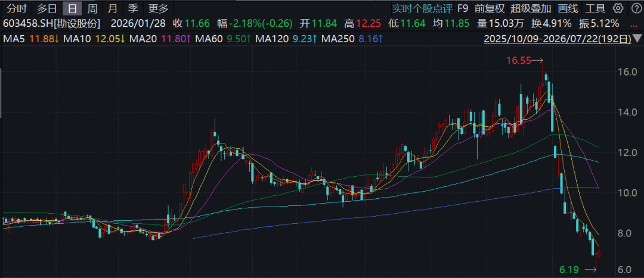Open the 更多 more periods menu

point(159,8)
